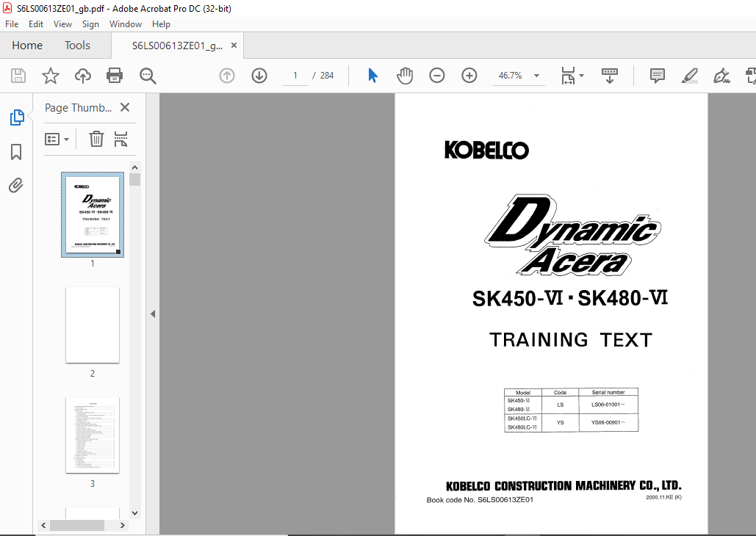Delete selected page with trash icon
The image size is (756, 536).
[x=96, y=139]
